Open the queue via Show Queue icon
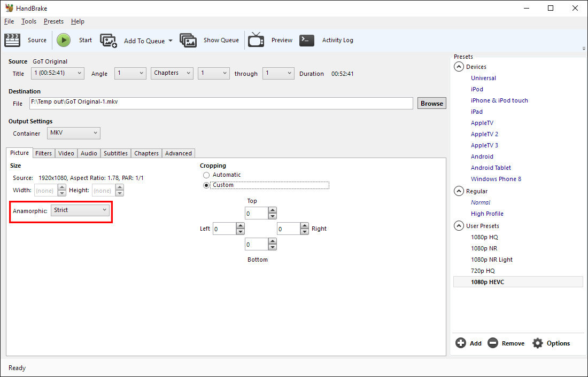Image resolution: width=588 pixels, height=377 pixels. click(x=188, y=40)
